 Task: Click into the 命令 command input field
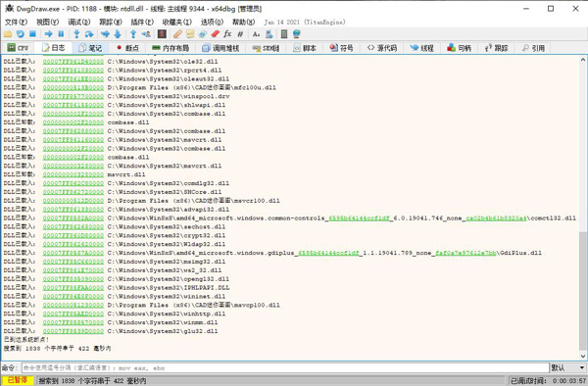click(285, 368)
